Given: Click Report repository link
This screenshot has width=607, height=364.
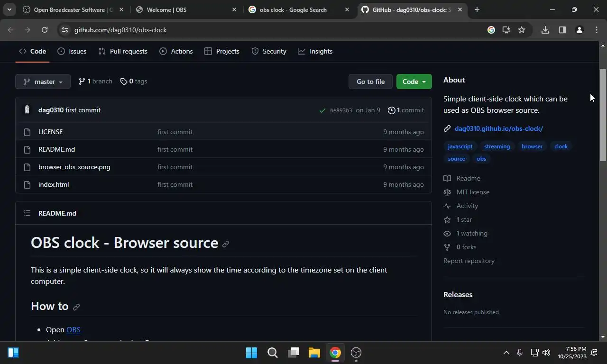Looking at the screenshot, I should (x=469, y=261).
